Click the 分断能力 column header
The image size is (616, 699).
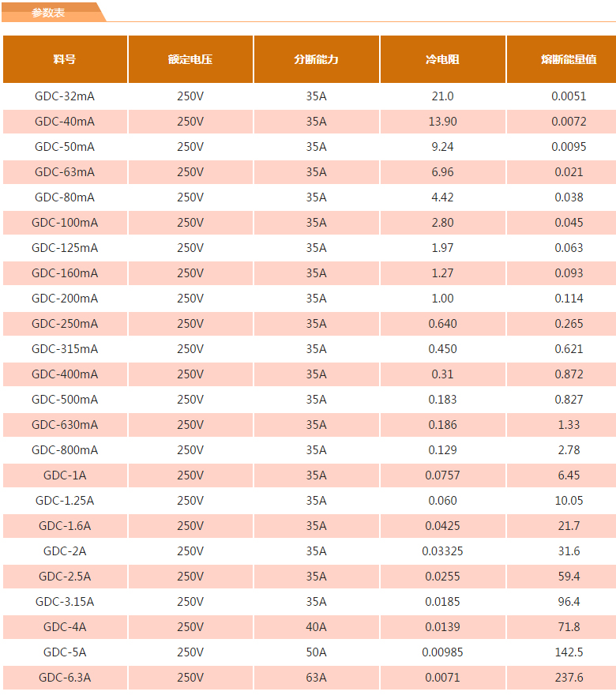316,59
